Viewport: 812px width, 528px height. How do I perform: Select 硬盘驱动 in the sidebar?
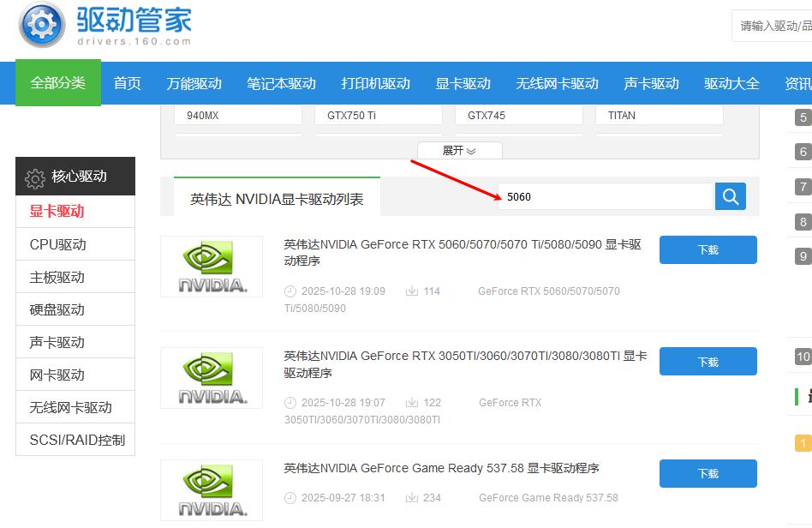click(x=75, y=309)
